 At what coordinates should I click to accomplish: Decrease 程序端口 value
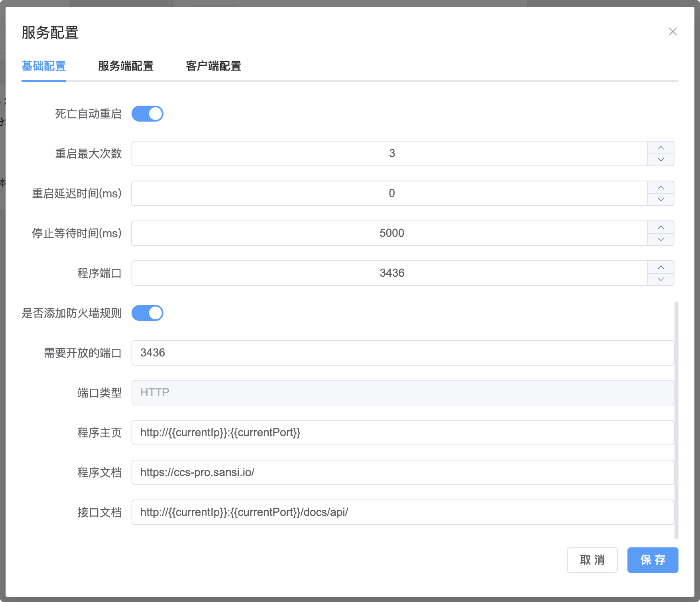(661, 279)
